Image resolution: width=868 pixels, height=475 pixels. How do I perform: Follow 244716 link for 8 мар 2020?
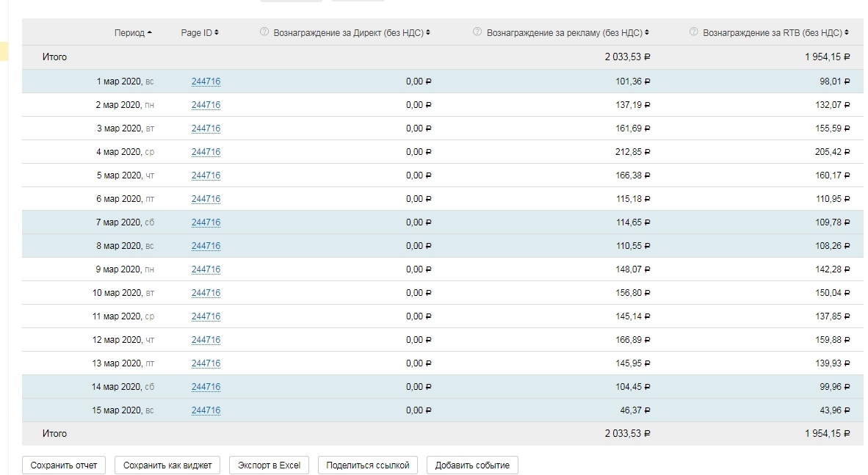[206, 246]
